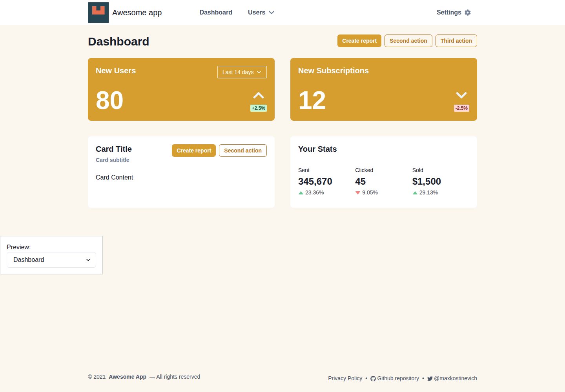Click the -2.5% badge
565x392 pixels.
click(461, 108)
